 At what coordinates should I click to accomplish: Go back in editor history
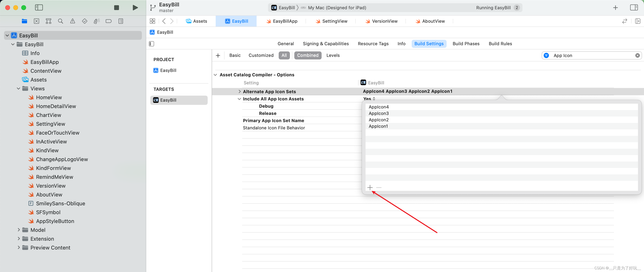tap(164, 21)
